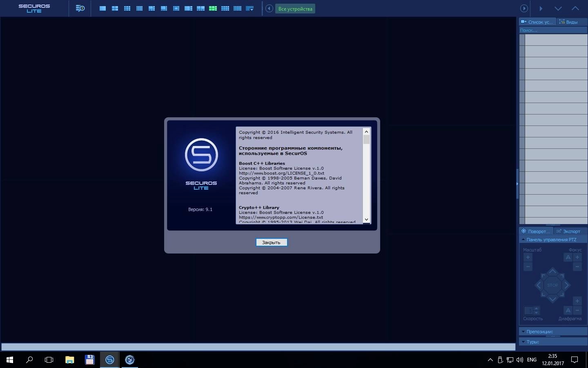Switch to the Виды tab
Image resolution: width=588 pixels, height=368 pixels.
pos(571,22)
